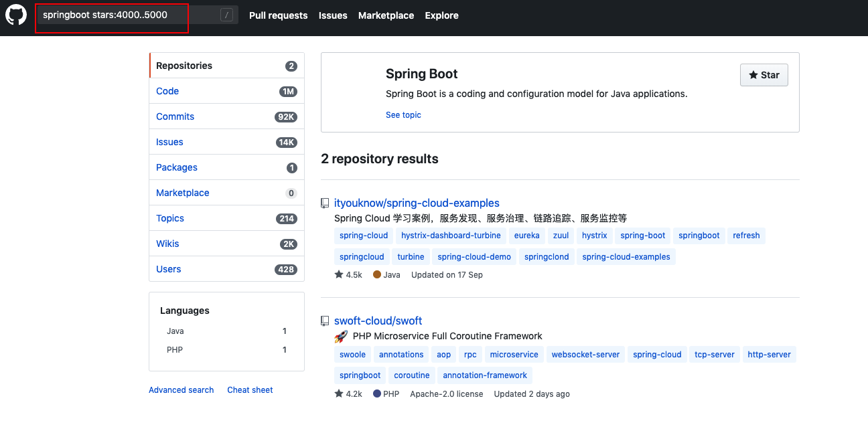Screen dimensions: 868x439
Task: Click the PHP language color dot
Action: tap(377, 393)
